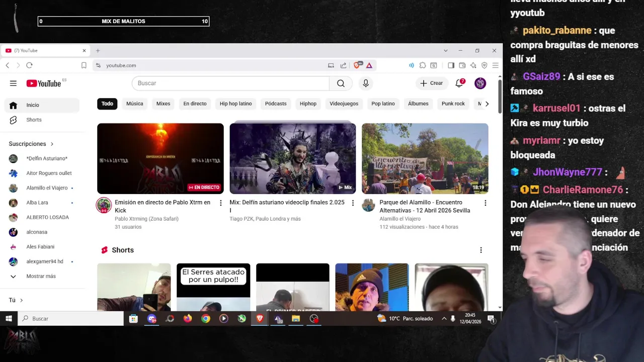Show hidden tray icons chevron
Screen dimensions: 644x362
click(x=444, y=319)
